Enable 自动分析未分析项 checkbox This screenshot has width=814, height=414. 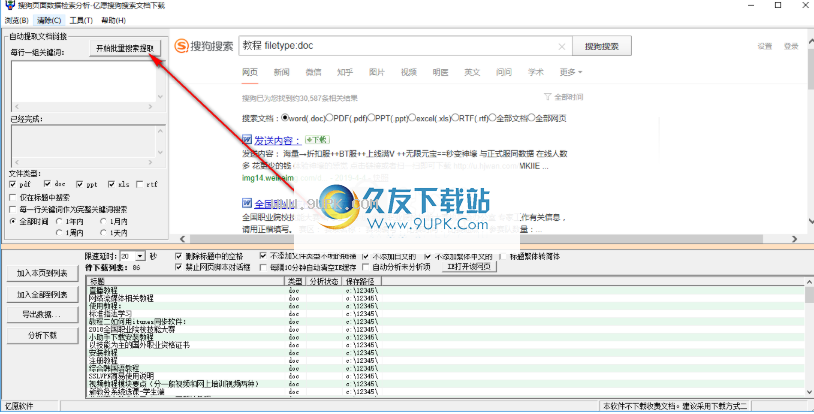tap(366, 268)
